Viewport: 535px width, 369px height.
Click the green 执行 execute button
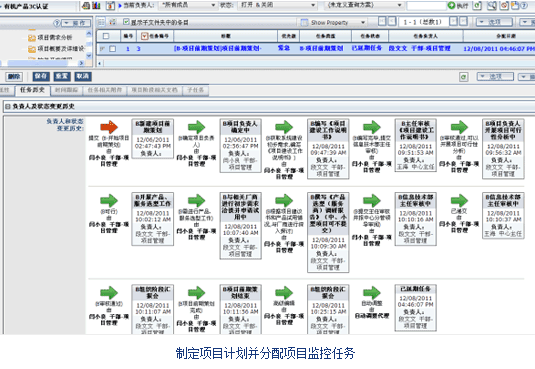click(x=459, y=5)
